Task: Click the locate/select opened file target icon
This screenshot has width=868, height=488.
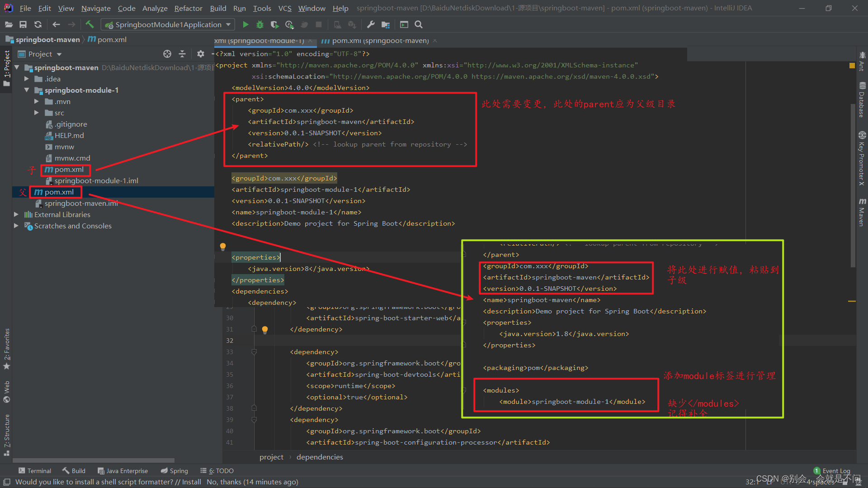Action: (x=167, y=54)
